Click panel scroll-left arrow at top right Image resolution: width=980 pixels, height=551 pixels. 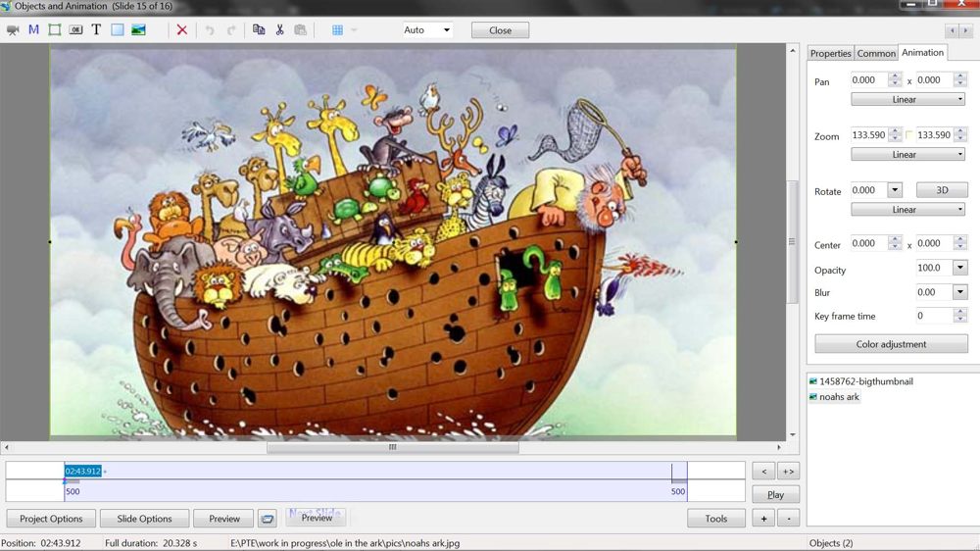[x=953, y=30]
